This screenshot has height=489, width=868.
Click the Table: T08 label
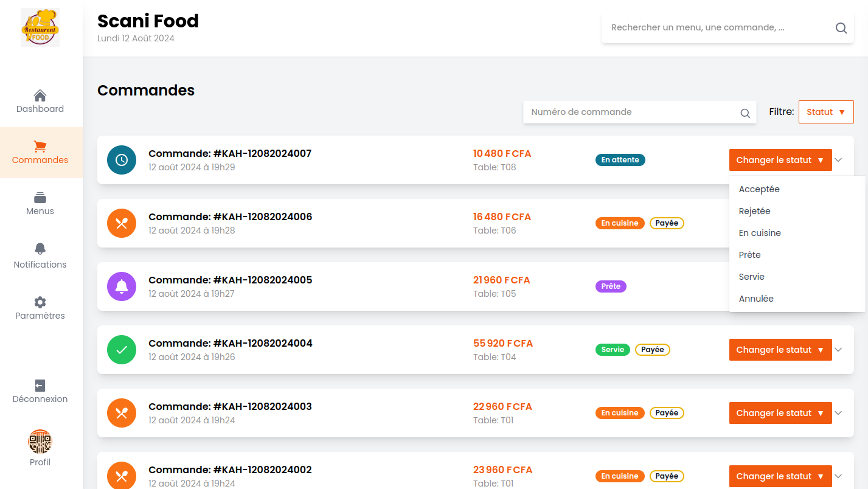(495, 167)
